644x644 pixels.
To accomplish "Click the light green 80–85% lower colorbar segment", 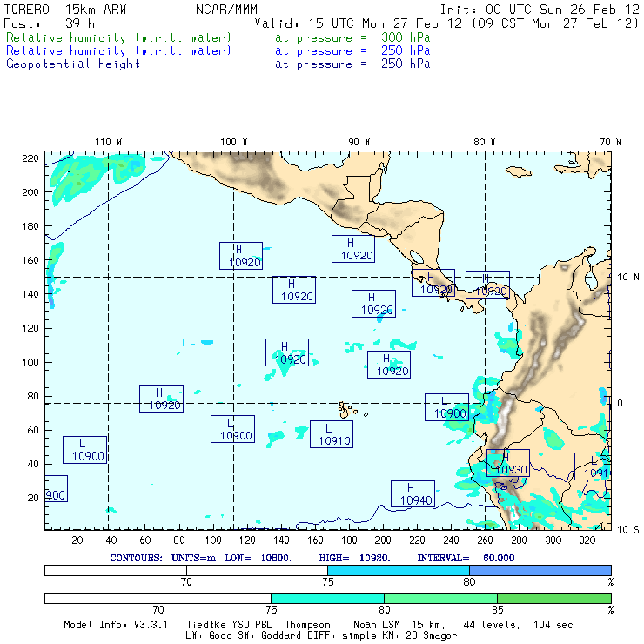I will (440, 598).
